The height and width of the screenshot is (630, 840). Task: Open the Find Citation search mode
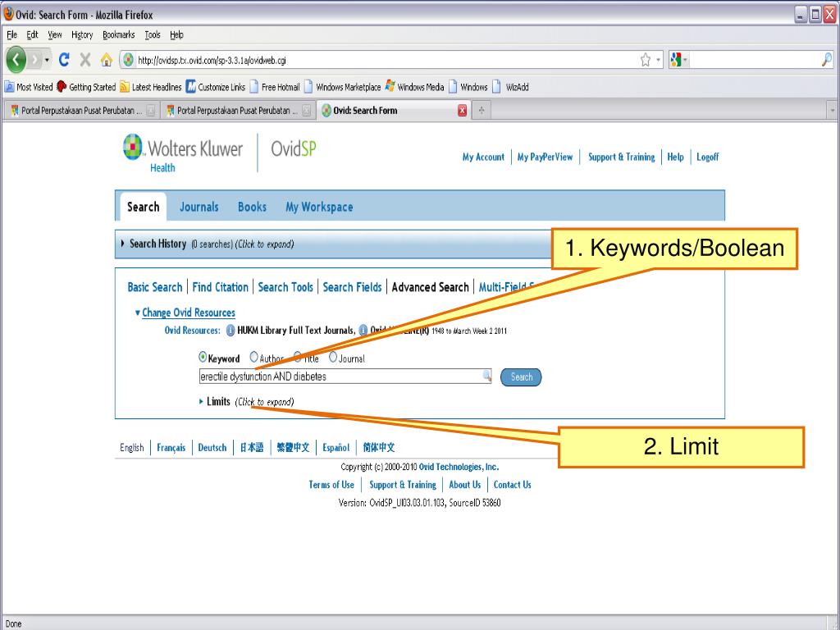tap(220, 287)
